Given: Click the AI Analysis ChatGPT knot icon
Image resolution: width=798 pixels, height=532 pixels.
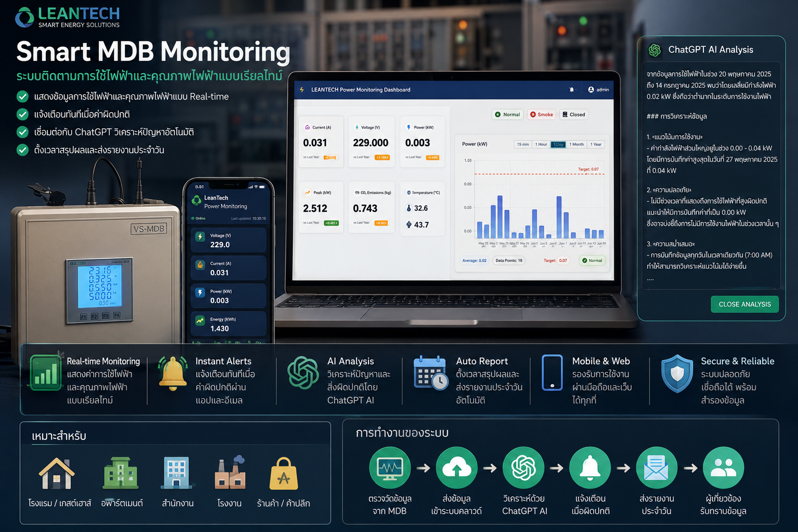Looking at the screenshot, I should [303, 373].
